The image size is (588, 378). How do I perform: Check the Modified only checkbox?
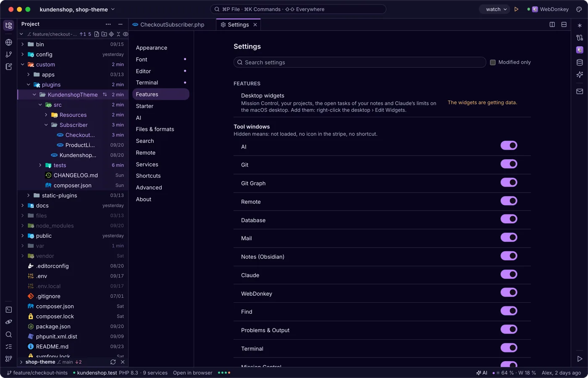point(493,63)
